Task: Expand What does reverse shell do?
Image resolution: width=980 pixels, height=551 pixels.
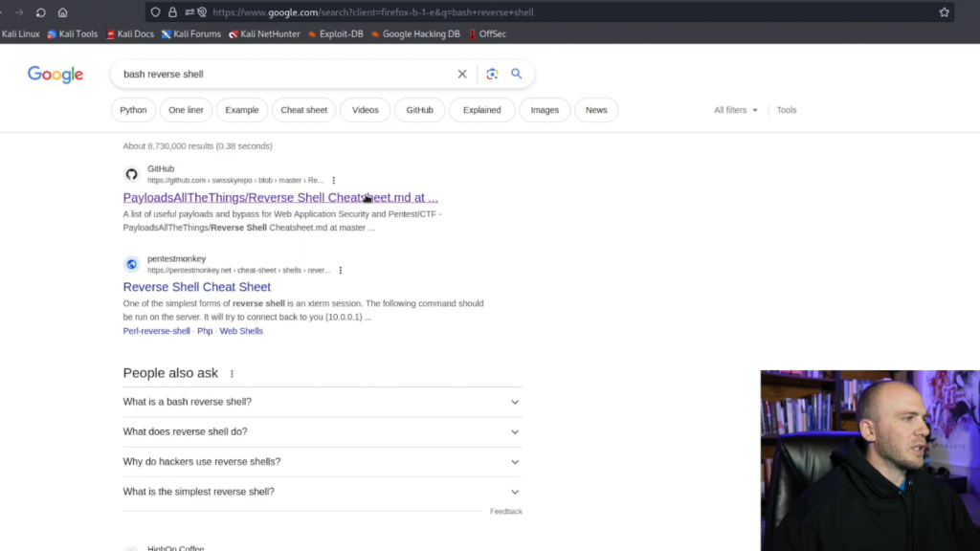Action: click(x=323, y=431)
